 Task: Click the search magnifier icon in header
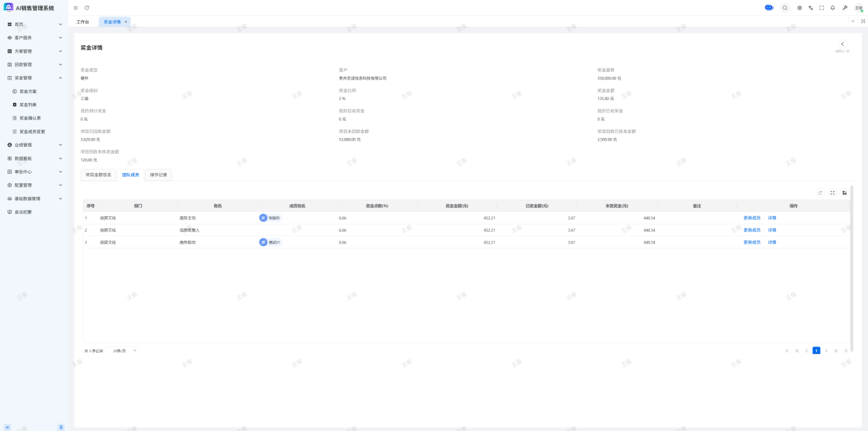pos(785,8)
